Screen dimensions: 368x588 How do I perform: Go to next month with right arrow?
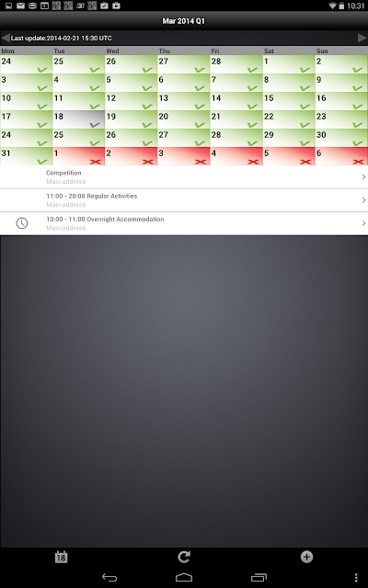pyautogui.click(x=362, y=38)
